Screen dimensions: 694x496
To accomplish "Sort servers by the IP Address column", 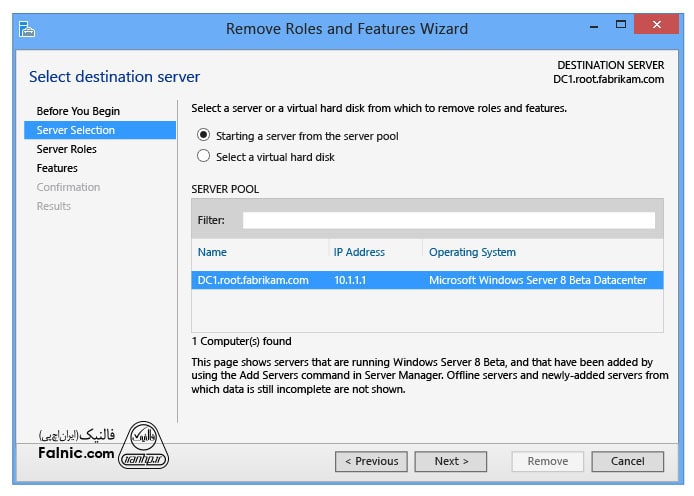I will pyautogui.click(x=359, y=252).
